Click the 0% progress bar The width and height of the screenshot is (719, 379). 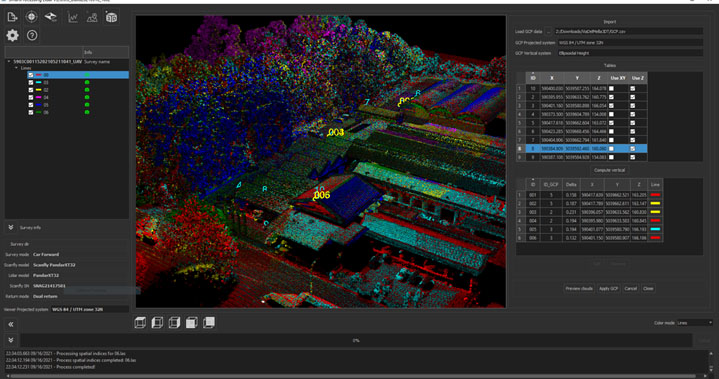coord(356,341)
